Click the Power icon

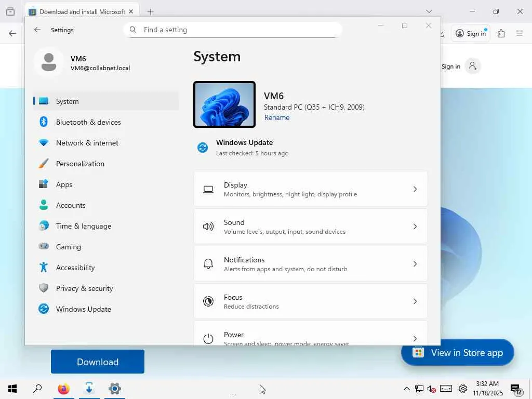point(208,339)
